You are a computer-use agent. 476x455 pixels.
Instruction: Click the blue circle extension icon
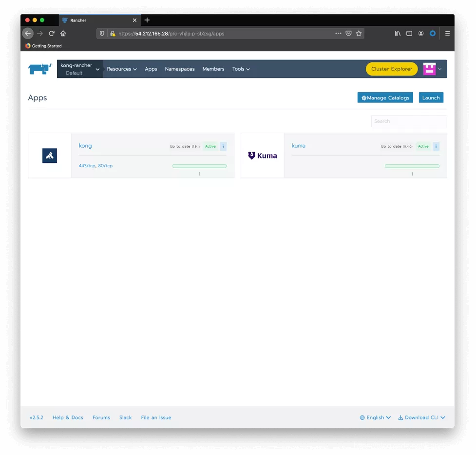pyautogui.click(x=433, y=34)
